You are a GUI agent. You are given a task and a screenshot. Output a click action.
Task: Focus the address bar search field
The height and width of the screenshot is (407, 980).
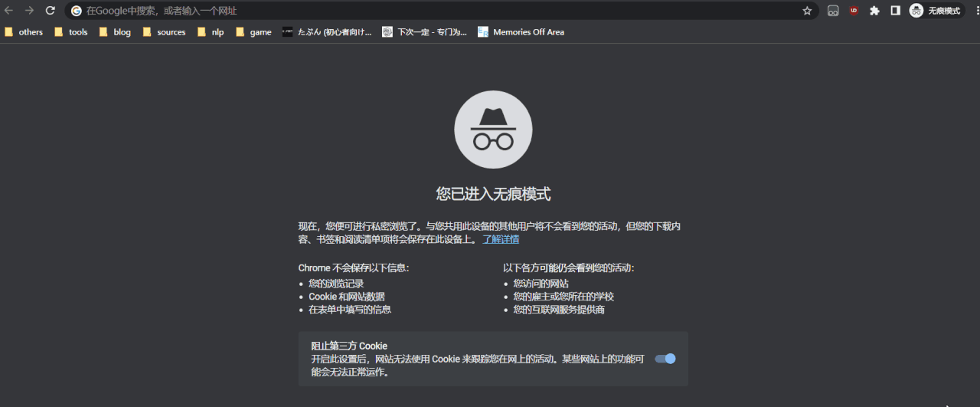(440, 11)
